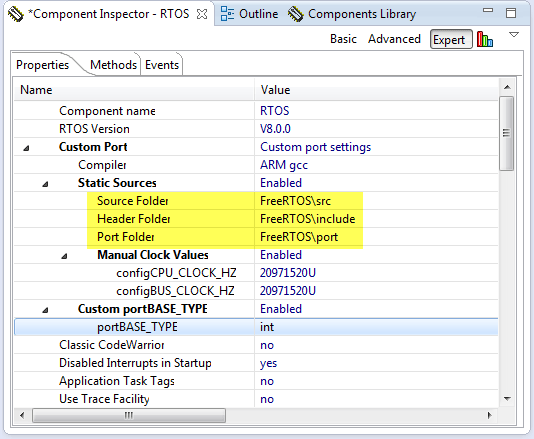This screenshot has width=534, height=439.
Task: Click the Name column header
Action: pos(134,90)
